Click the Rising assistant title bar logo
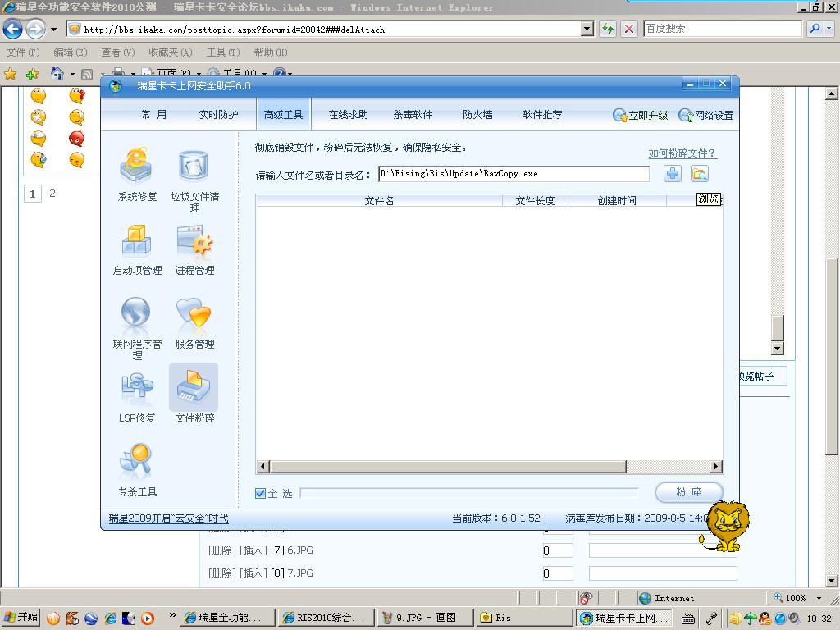840x630 pixels. pyautogui.click(x=116, y=85)
